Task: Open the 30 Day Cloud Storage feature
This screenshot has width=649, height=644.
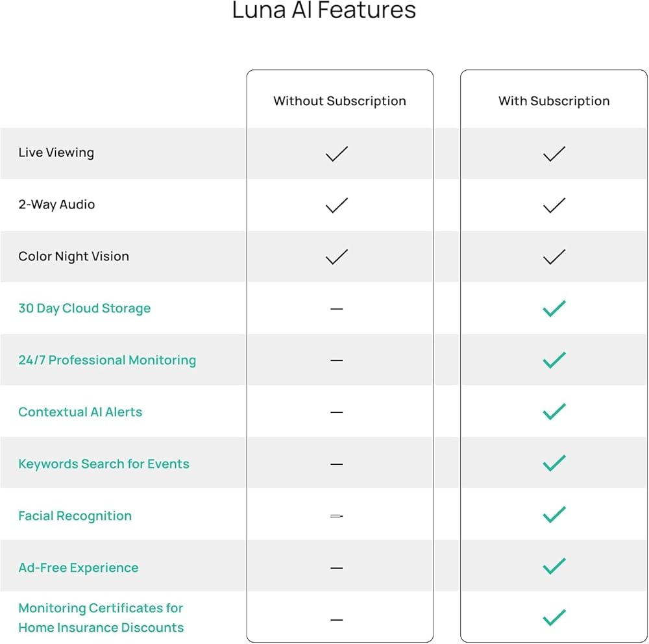Action: pyautogui.click(x=84, y=308)
